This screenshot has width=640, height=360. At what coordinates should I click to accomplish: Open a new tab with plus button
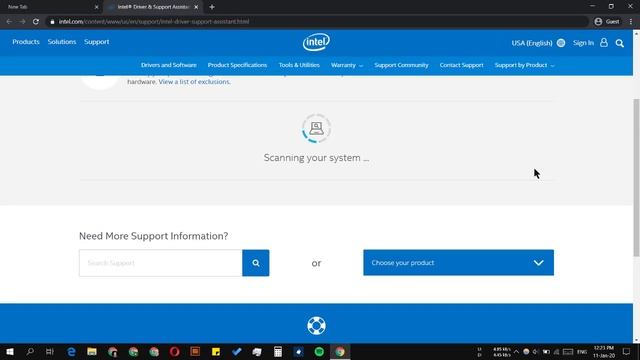pos(212,7)
